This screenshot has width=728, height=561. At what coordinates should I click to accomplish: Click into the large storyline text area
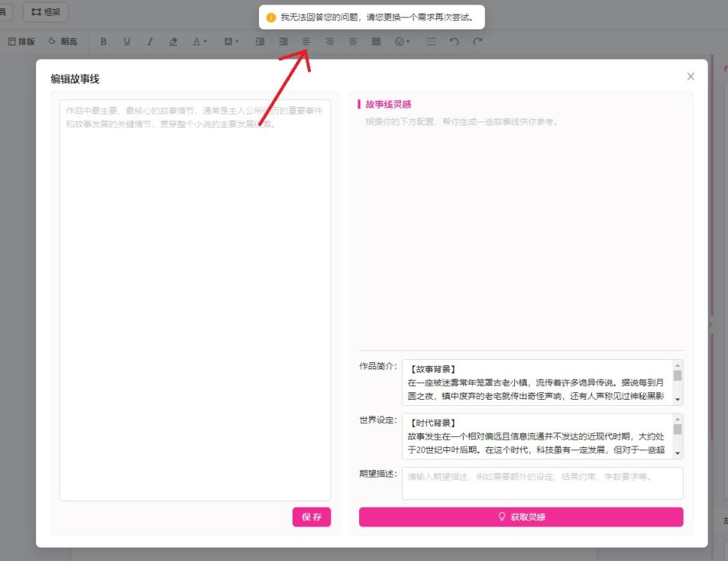pos(195,306)
